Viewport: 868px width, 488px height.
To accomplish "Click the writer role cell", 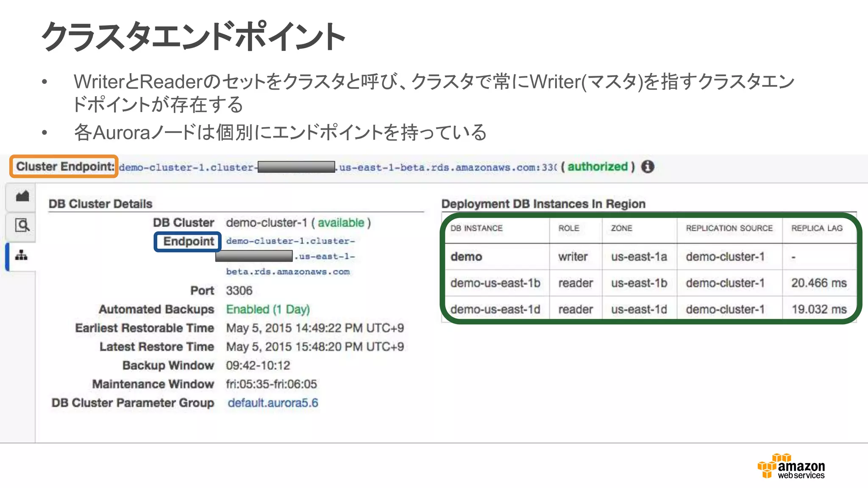I will 573,257.
